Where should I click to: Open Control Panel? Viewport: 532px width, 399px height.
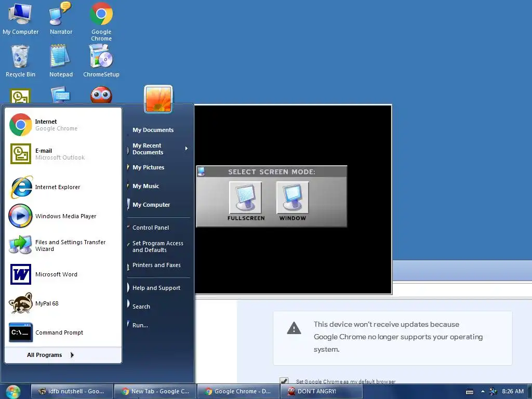coord(150,228)
